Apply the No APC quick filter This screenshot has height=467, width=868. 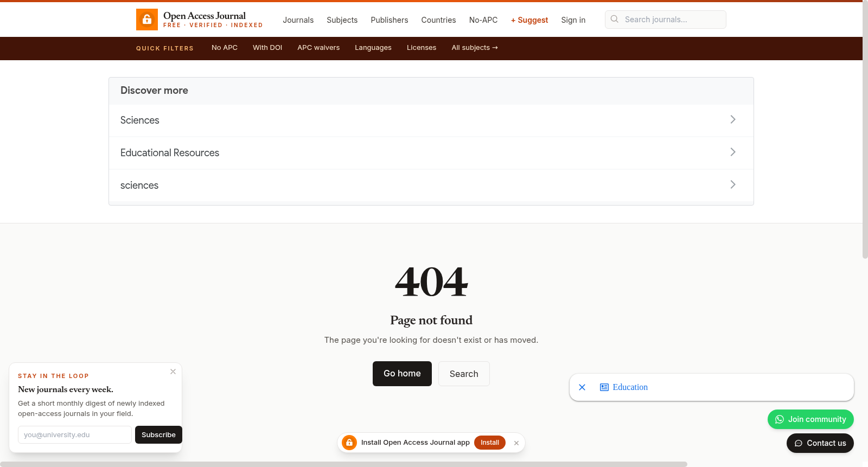(x=225, y=48)
